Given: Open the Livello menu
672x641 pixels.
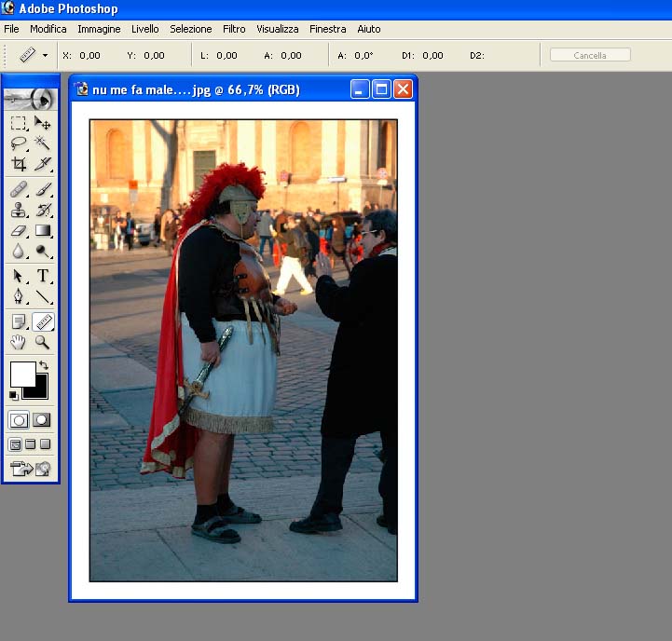Looking at the screenshot, I should pos(144,29).
